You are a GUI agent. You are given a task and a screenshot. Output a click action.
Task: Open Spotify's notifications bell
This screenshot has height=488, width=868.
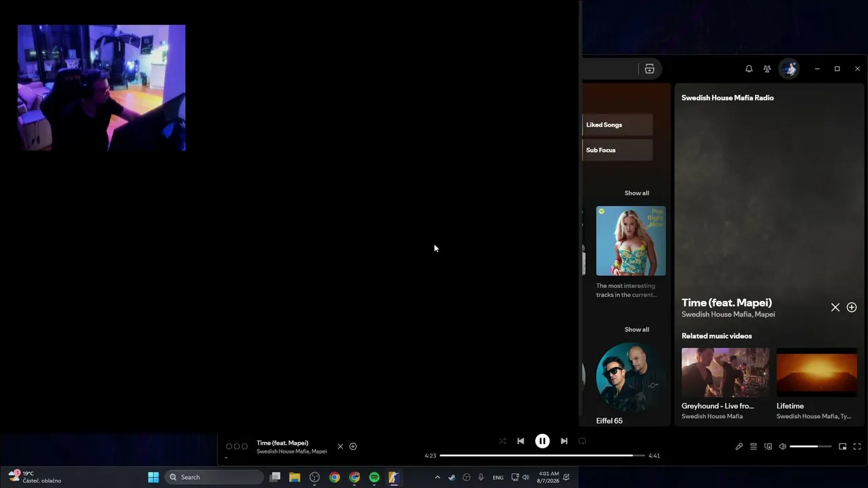749,68
